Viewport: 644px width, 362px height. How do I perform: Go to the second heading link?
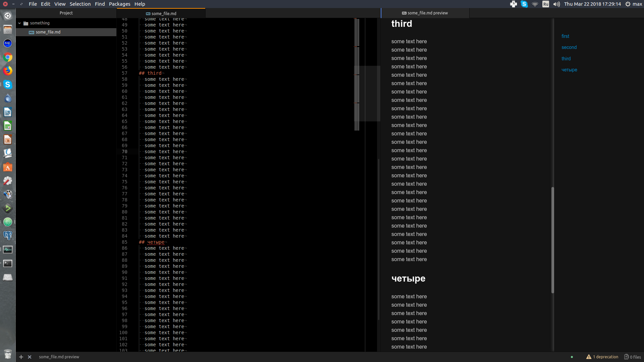(x=569, y=47)
